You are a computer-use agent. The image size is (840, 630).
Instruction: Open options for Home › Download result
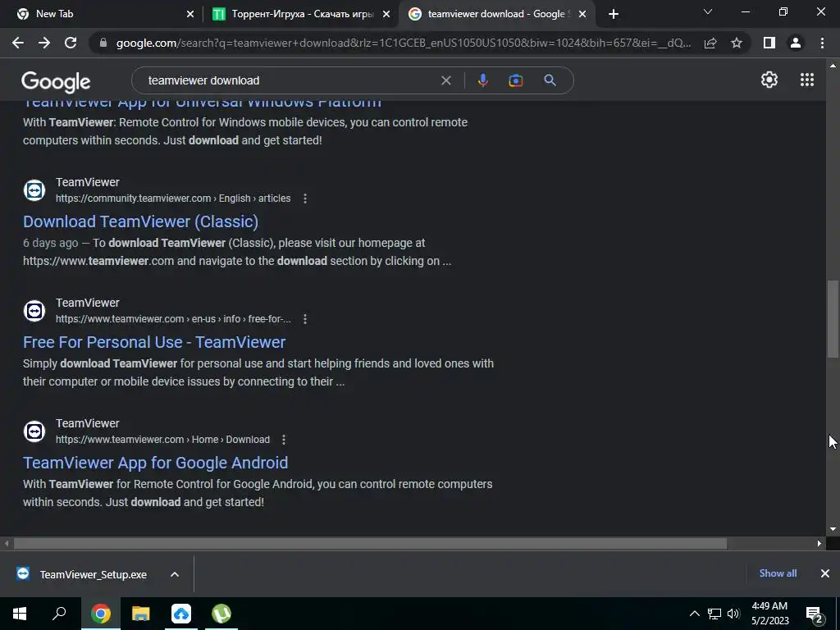click(x=283, y=440)
